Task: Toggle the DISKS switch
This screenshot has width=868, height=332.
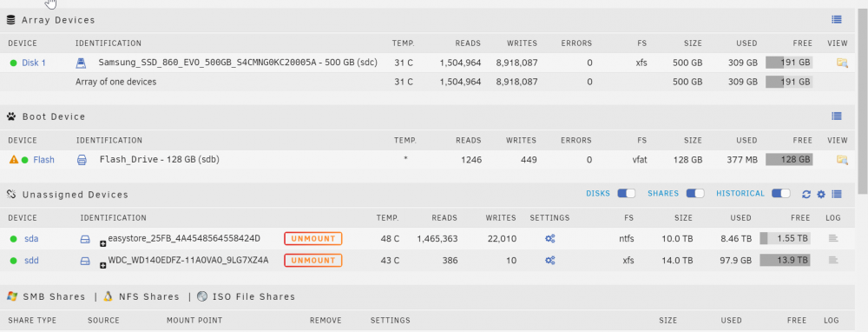Action: coord(627,194)
